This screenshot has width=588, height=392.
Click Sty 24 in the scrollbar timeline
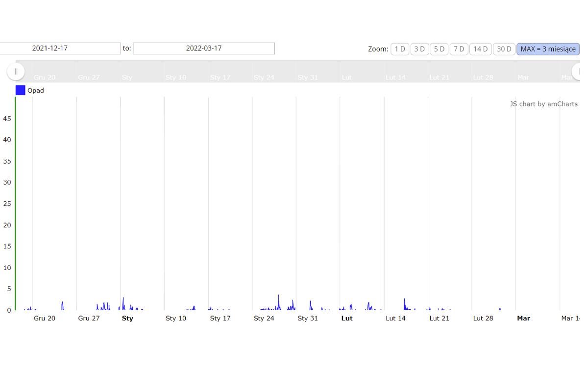264,77
